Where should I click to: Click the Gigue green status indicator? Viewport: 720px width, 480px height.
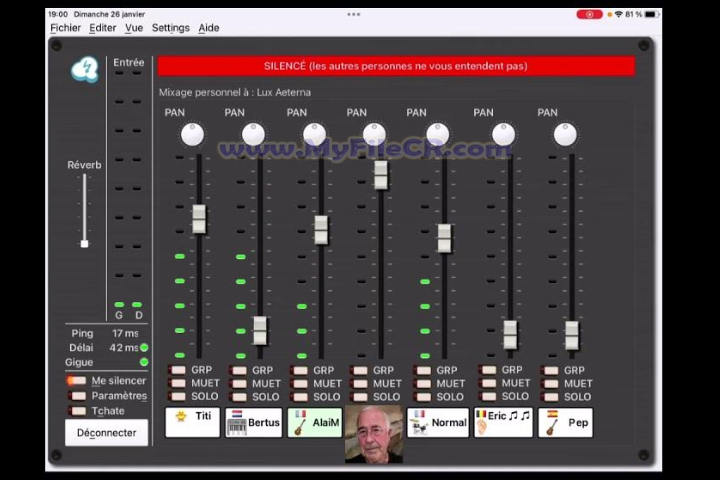tap(144, 362)
